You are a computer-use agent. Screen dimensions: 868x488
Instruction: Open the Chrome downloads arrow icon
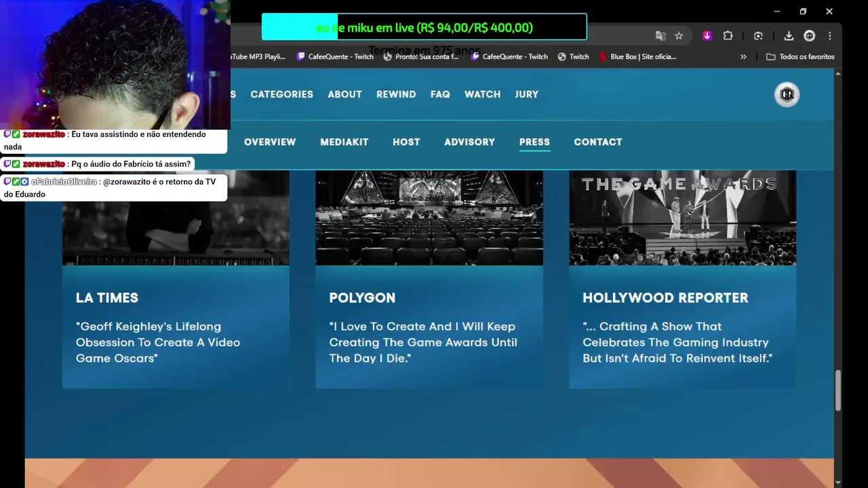click(x=789, y=36)
